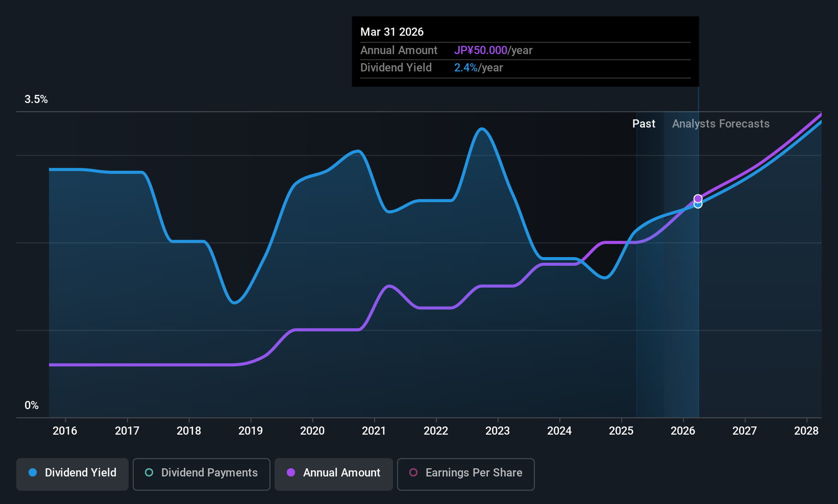Click the 2020 x-axis label

[x=312, y=431]
